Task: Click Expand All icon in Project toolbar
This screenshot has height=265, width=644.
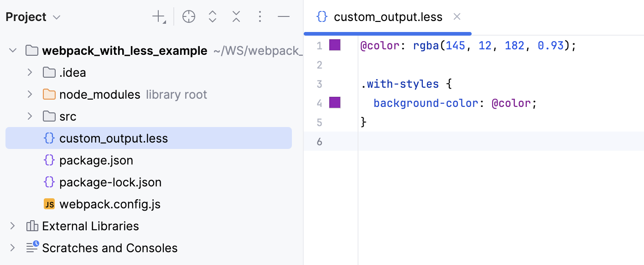Action: tap(212, 17)
